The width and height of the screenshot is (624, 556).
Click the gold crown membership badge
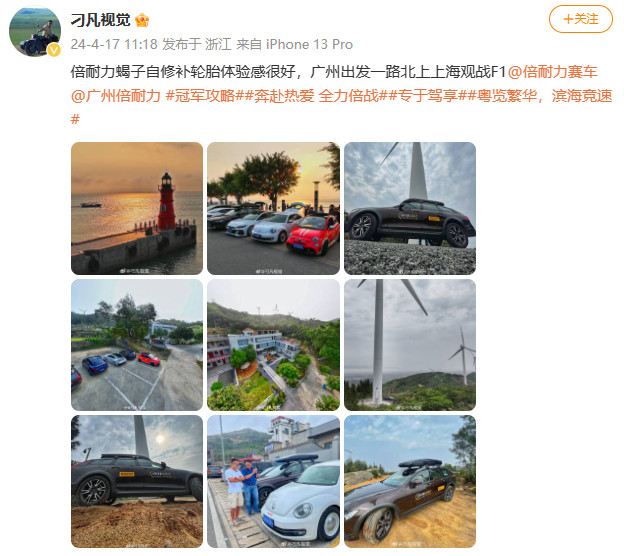click(142, 20)
